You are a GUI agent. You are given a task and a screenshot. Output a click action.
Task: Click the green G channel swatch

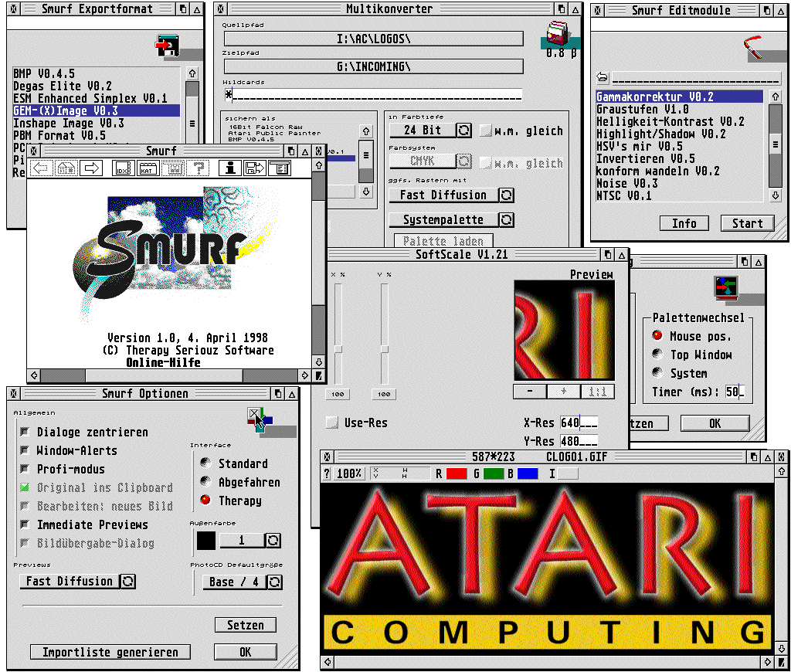click(x=494, y=473)
